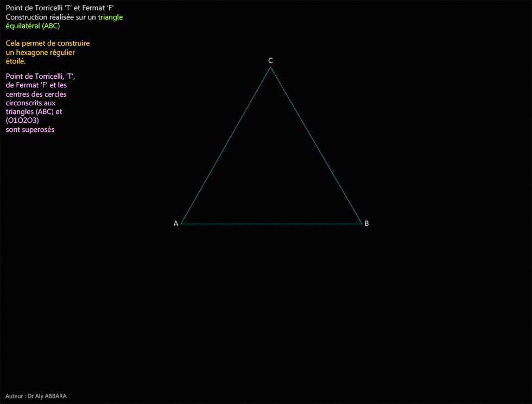Click the text 'sont superosés'
Image resolution: width=532 pixels, height=404 pixels.
pos(30,129)
